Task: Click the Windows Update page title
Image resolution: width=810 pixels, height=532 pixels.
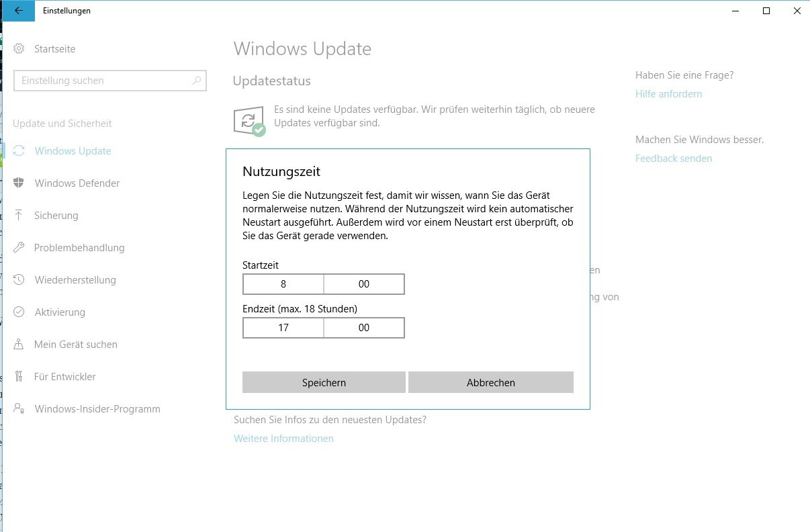Action: click(x=302, y=49)
